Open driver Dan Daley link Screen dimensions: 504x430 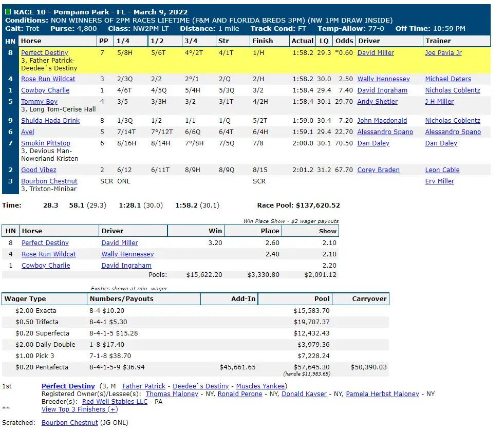373,143
